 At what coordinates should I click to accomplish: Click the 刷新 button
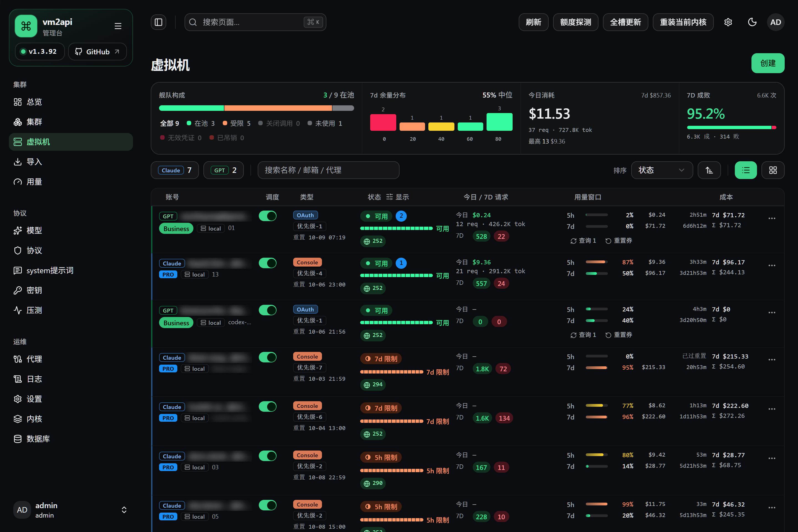coord(533,22)
